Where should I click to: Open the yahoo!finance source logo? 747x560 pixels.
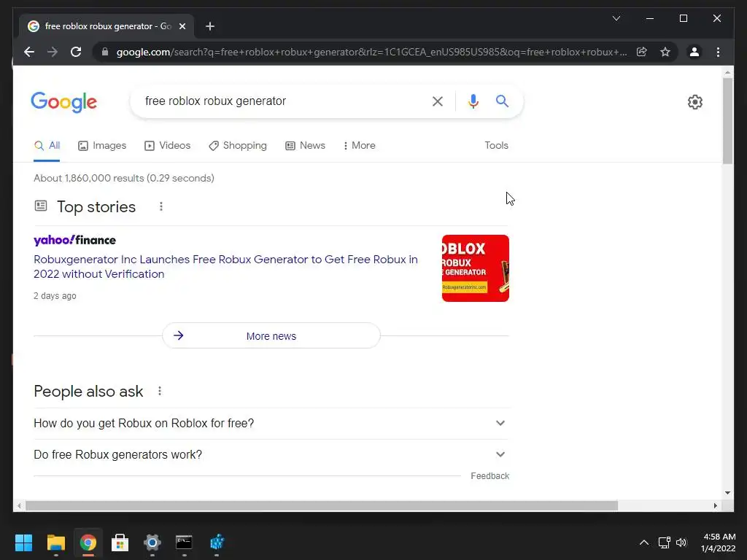click(75, 240)
